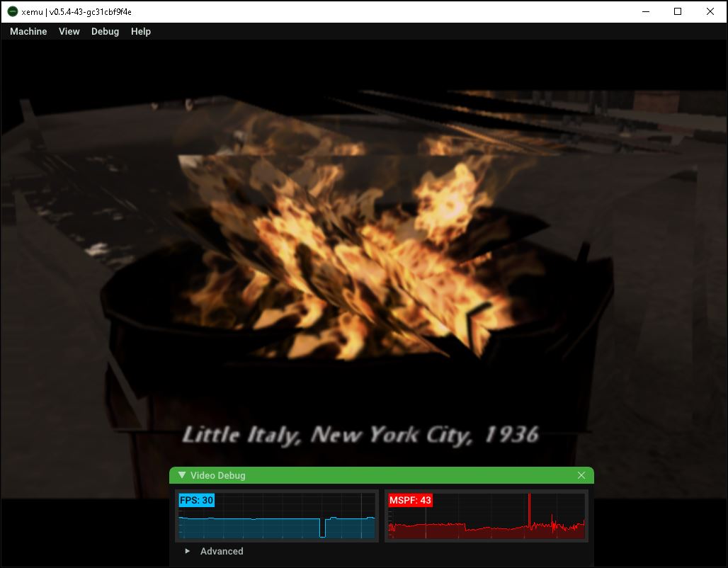This screenshot has height=568, width=728.
Task: Click the xemu app icon in title bar
Action: tap(13, 11)
